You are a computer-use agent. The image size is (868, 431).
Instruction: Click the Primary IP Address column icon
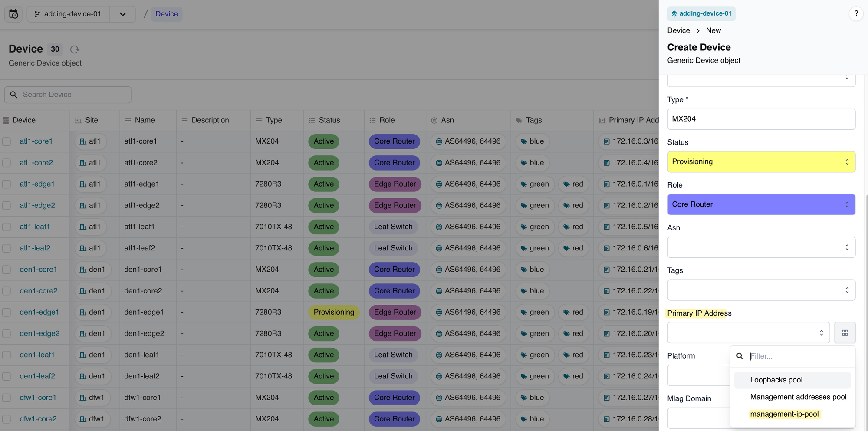click(602, 120)
